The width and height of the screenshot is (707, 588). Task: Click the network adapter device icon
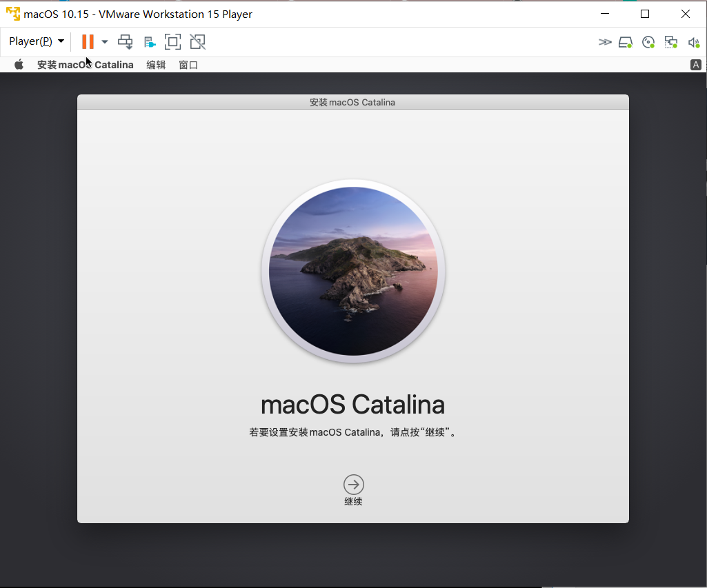pos(671,42)
